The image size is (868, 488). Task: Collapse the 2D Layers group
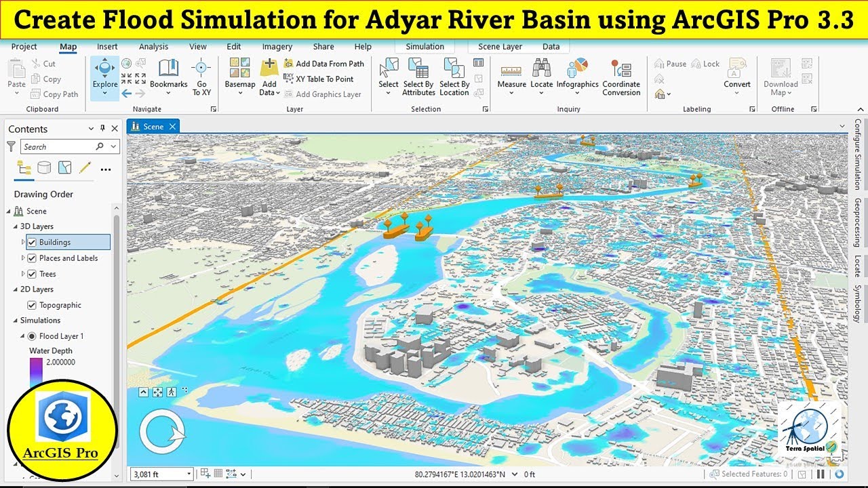[x=16, y=289]
